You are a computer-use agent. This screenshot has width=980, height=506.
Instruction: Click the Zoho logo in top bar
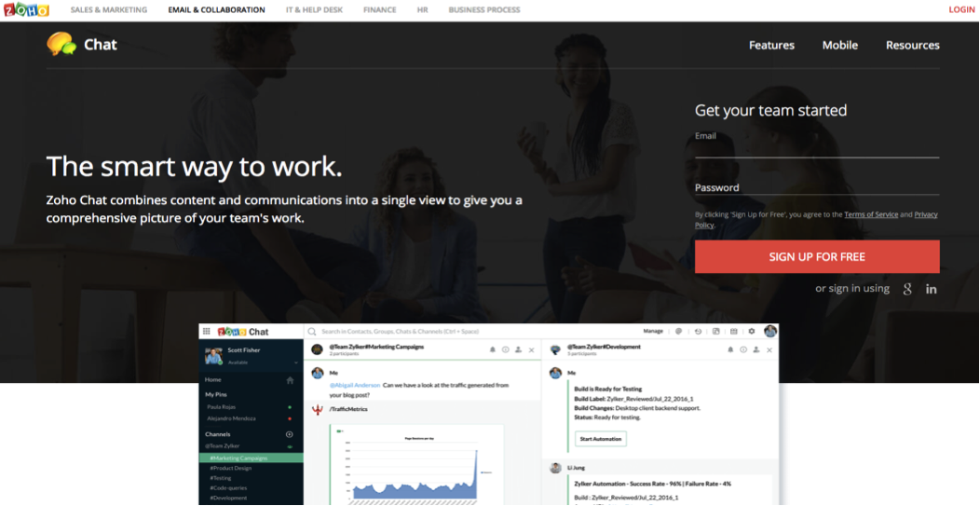tap(26, 10)
